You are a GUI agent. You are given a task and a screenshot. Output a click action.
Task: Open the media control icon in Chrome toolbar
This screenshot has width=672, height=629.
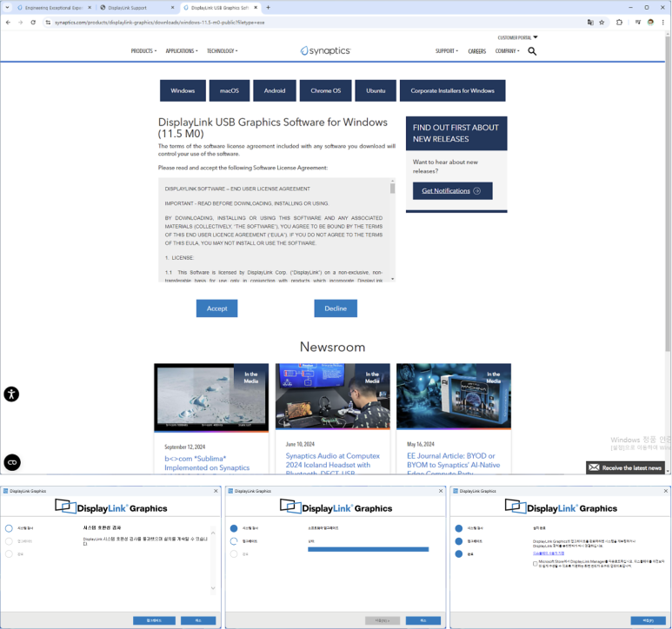point(638,23)
